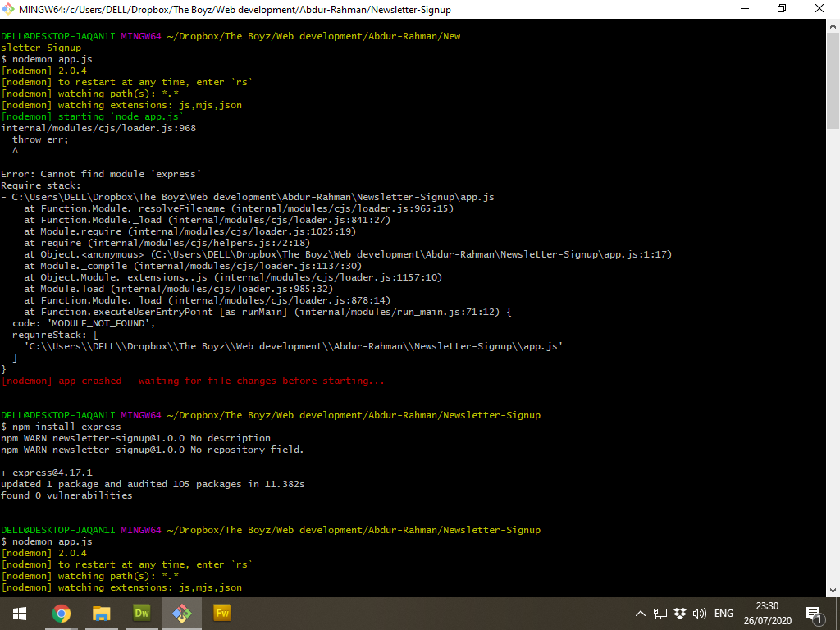Open Dropbox from the system tray

(x=680, y=612)
